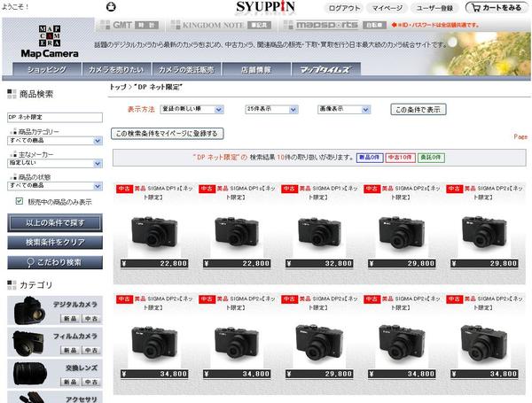Open second SIGMA DP1s camera thumbnail in top row
532x403 pixels.
(x=237, y=232)
